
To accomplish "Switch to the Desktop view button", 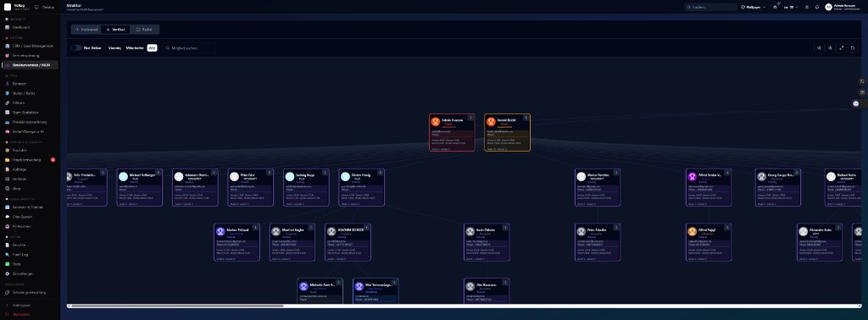I will [44, 7].
